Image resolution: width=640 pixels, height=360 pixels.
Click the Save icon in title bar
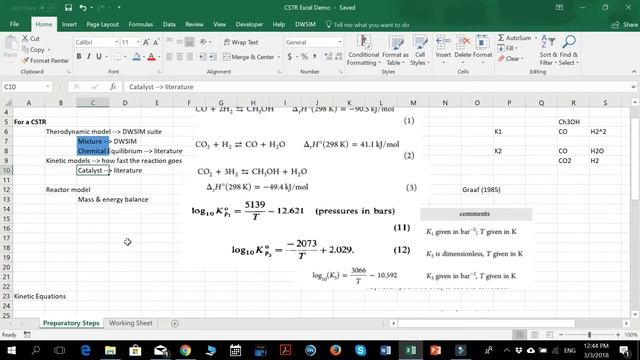point(68,7)
